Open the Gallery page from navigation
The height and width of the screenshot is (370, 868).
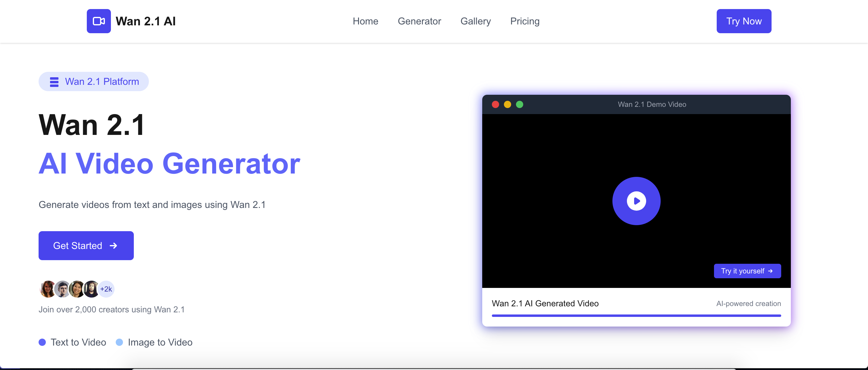pyautogui.click(x=476, y=21)
